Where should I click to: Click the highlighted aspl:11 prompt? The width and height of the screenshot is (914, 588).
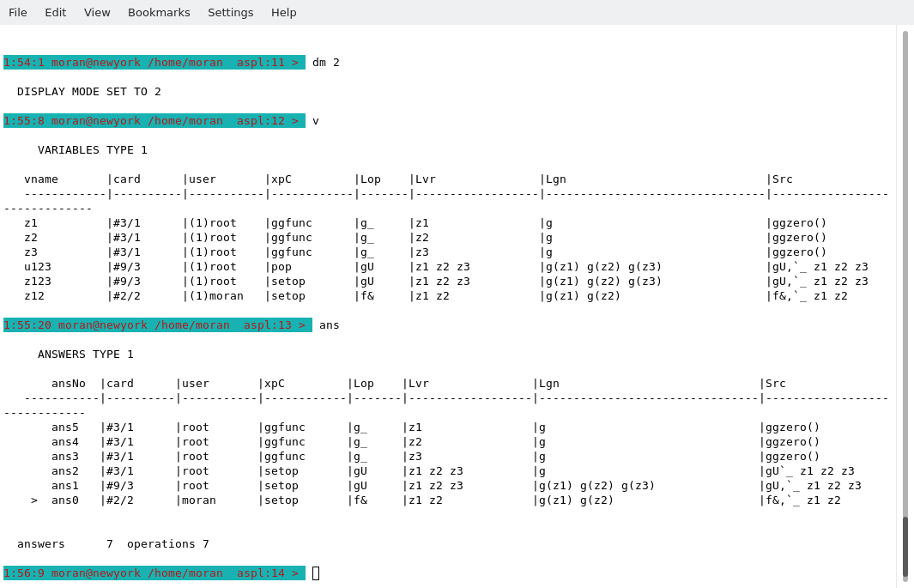(x=154, y=63)
